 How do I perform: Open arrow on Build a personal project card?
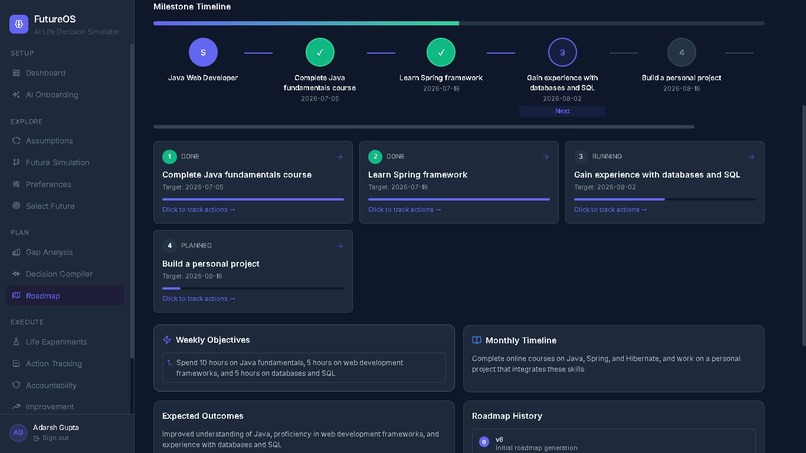click(340, 246)
